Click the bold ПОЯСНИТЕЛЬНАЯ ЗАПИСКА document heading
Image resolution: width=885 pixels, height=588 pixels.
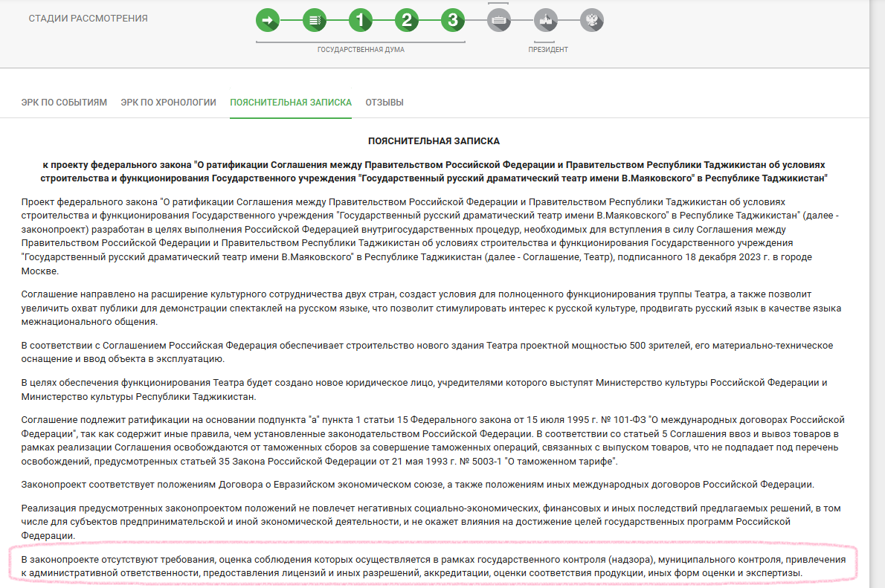click(434, 140)
